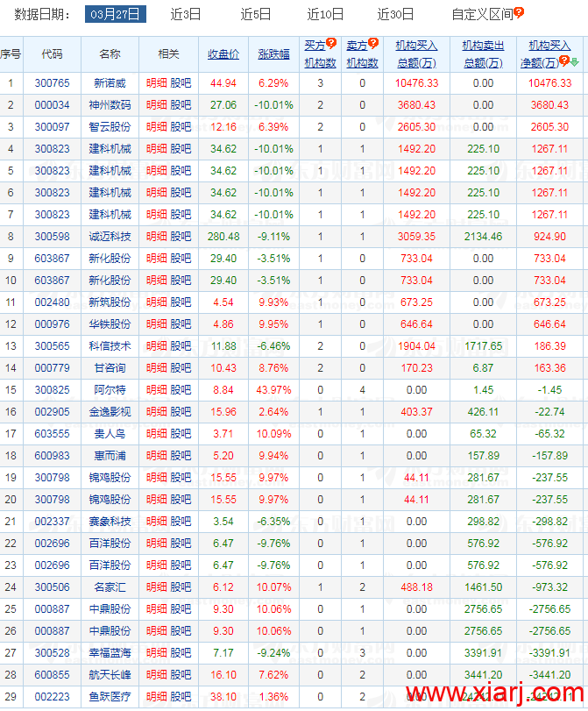588x711 pixels.
Task: Sort by 机构卖出总额(万) column
Action: point(483,54)
